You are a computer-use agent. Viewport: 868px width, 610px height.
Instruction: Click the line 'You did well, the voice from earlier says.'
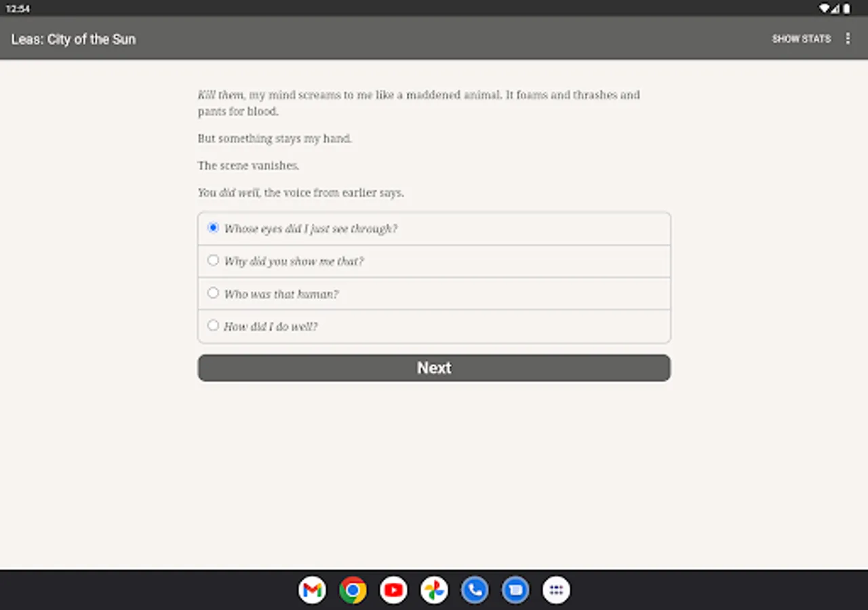[x=300, y=192]
